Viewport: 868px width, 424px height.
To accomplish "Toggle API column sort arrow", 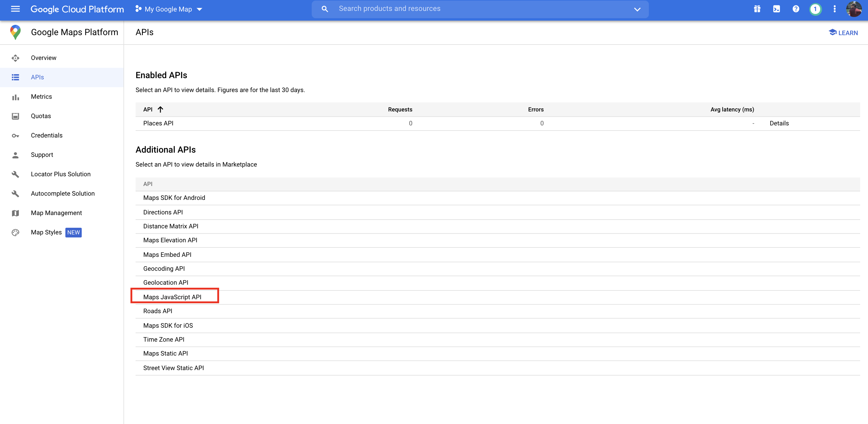I will click(160, 109).
